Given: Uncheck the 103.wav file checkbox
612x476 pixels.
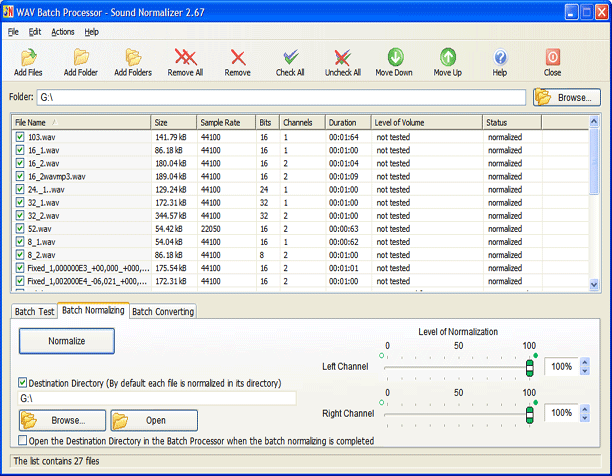Looking at the screenshot, I should click(20, 137).
